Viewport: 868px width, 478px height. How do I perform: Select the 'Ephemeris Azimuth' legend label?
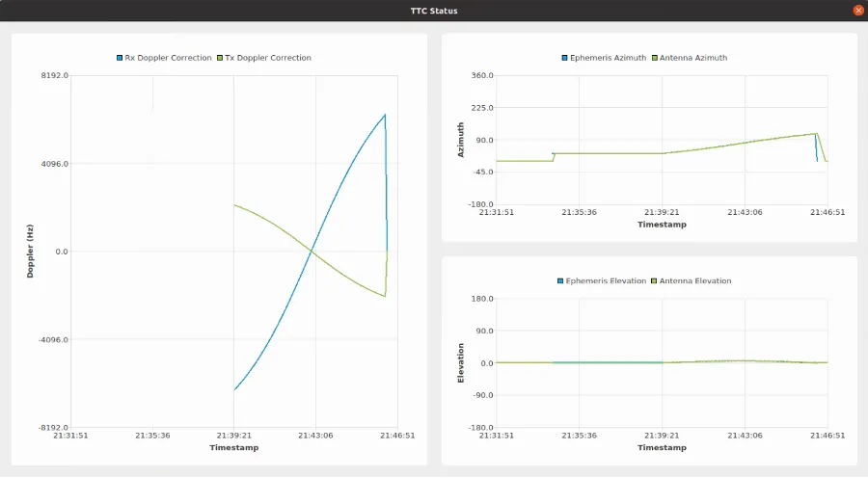pyautogui.click(x=608, y=58)
